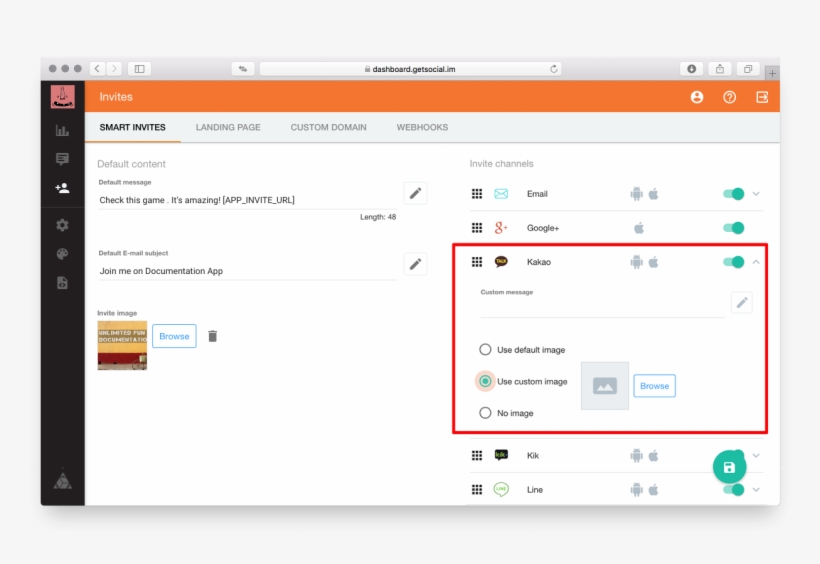Grab the Email channel drag handle
Image resolution: width=820 pixels, height=564 pixels.
click(x=477, y=194)
